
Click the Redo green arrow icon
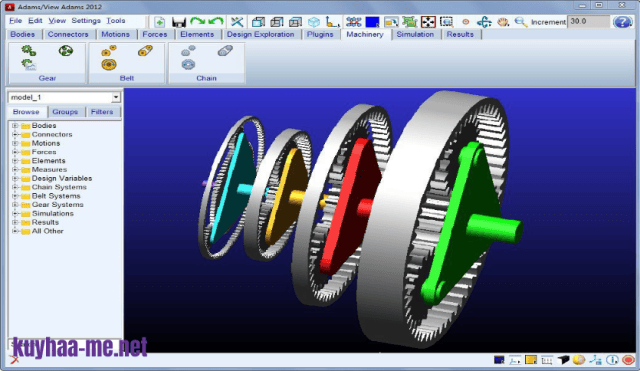[198, 21]
